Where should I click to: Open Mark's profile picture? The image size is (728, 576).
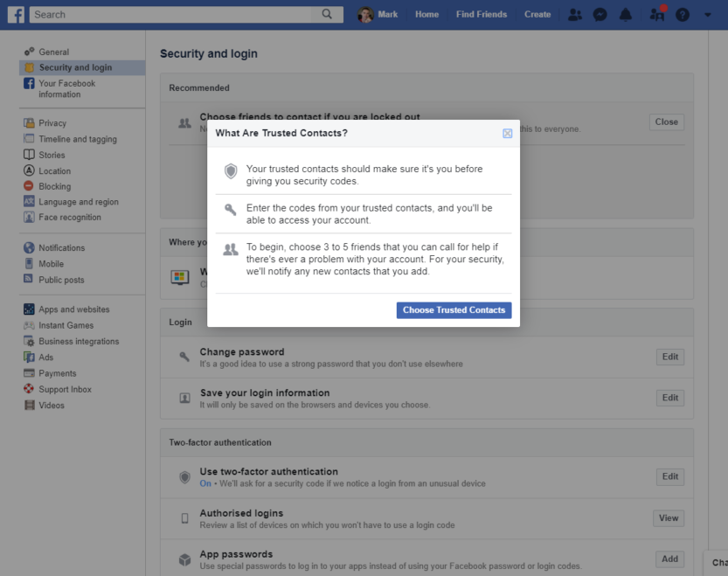tap(365, 15)
